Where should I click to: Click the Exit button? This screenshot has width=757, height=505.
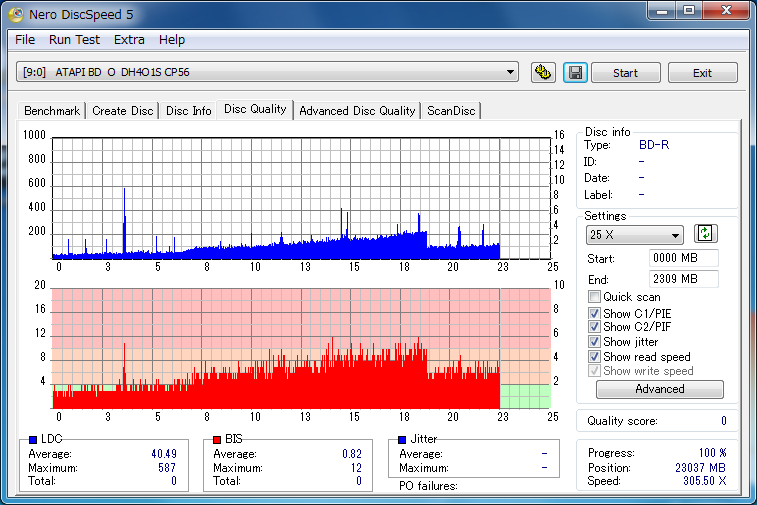702,73
